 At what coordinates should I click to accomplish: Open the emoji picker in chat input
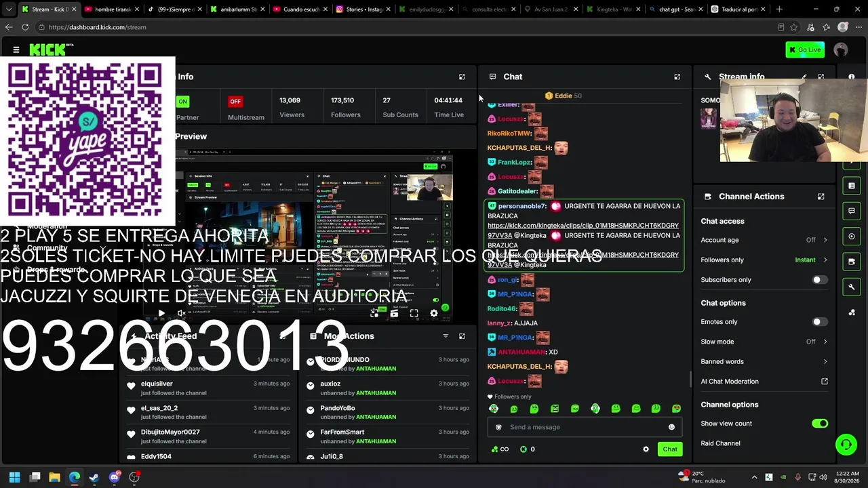point(671,427)
